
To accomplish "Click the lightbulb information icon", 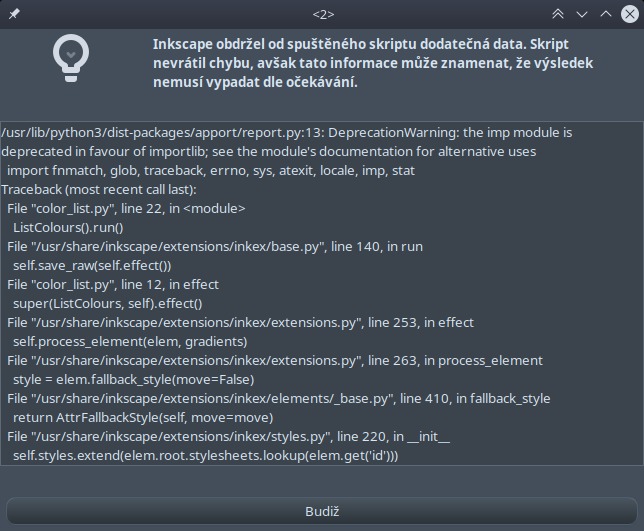I will (71, 58).
